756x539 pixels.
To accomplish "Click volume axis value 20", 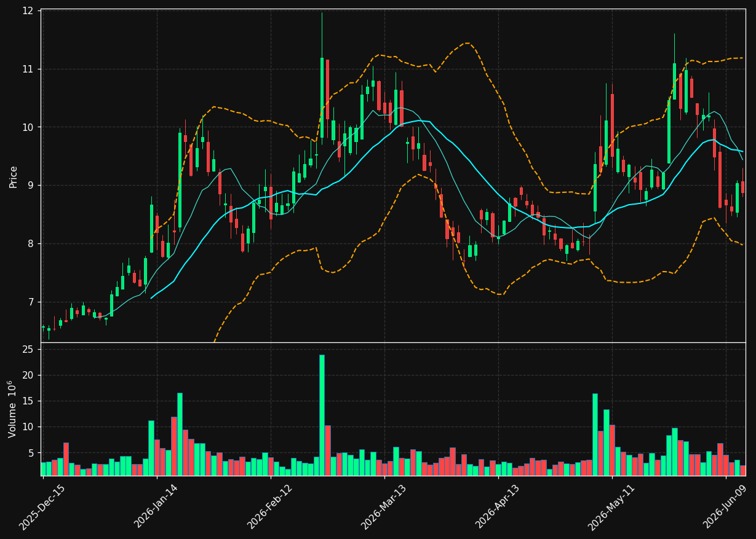I will click(28, 376).
